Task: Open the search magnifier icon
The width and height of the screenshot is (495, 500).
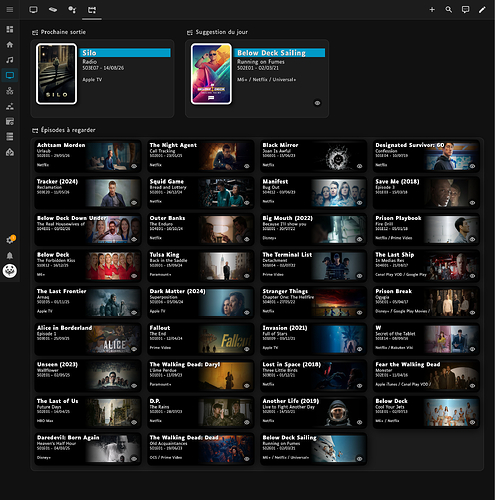Action: point(449,10)
